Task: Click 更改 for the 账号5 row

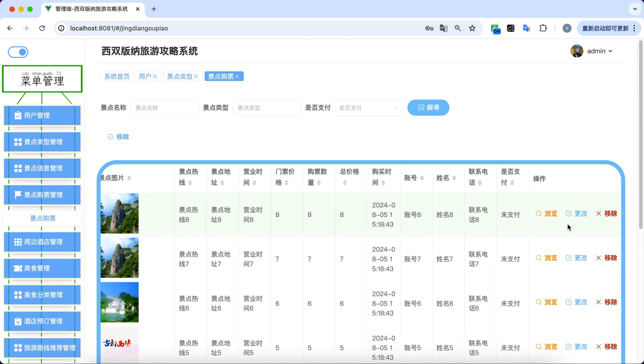Action: click(576, 347)
